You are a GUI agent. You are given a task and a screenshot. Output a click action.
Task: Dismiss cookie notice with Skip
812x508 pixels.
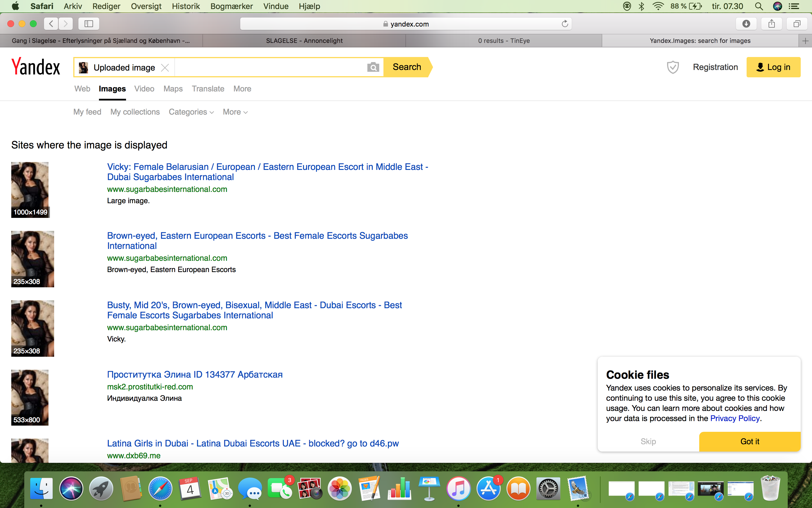coord(648,441)
